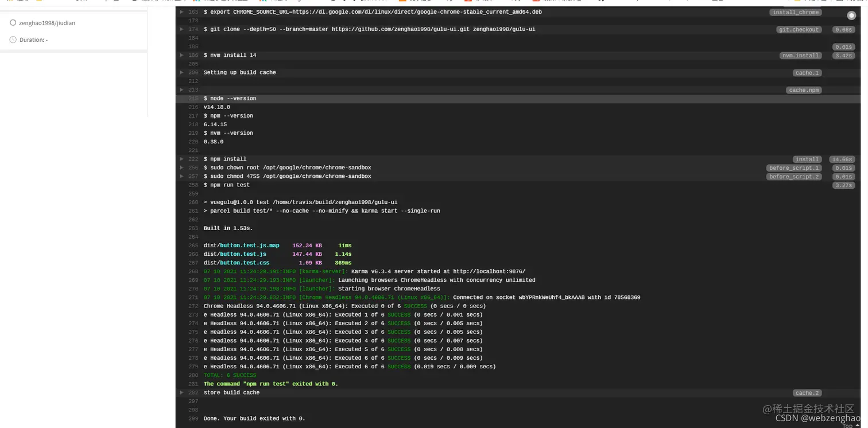Click the 0.66s duration on git clone row
The image size is (868, 428).
click(x=844, y=29)
